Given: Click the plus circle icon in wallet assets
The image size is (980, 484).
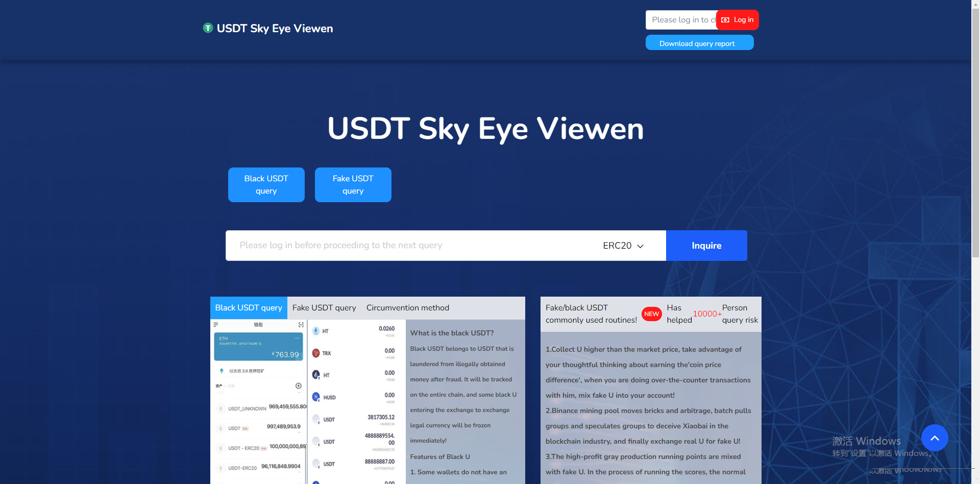Looking at the screenshot, I should tap(299, 386).
